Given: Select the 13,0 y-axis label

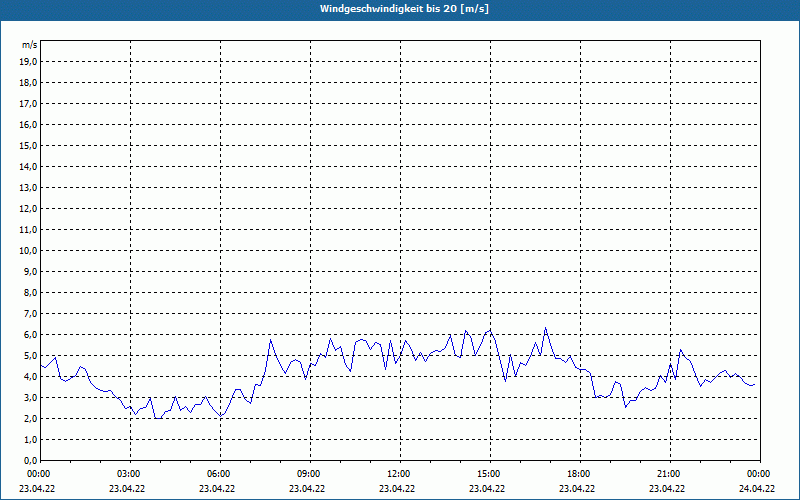Looking at the screenshot, I should click(x=29, y=188).
